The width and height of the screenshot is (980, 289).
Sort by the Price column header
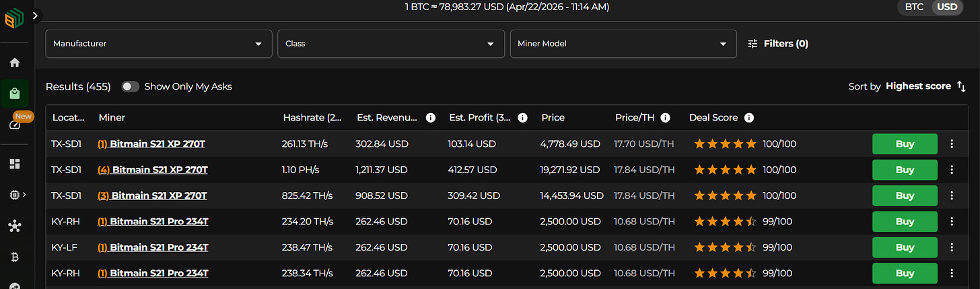[553, 117]
